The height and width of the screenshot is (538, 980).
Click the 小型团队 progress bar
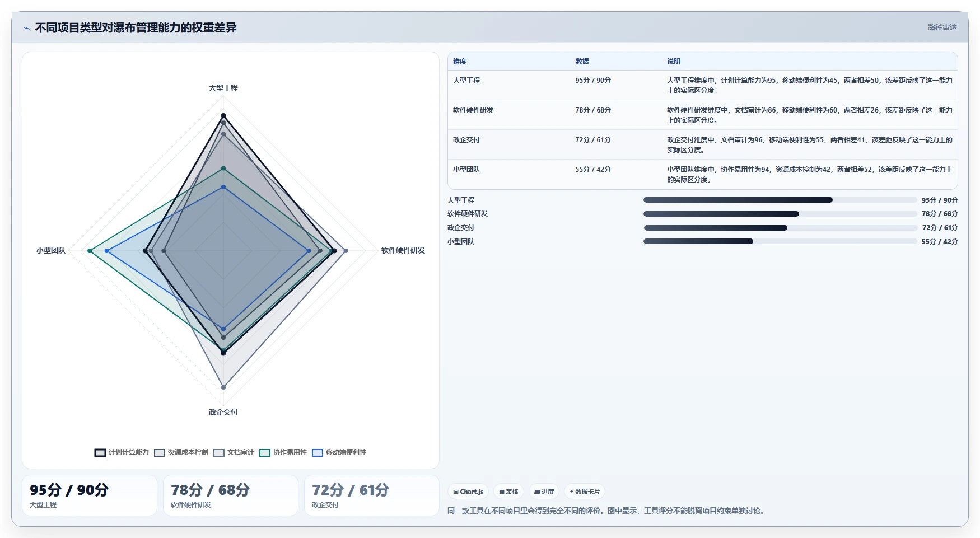(x=780, y=241)
